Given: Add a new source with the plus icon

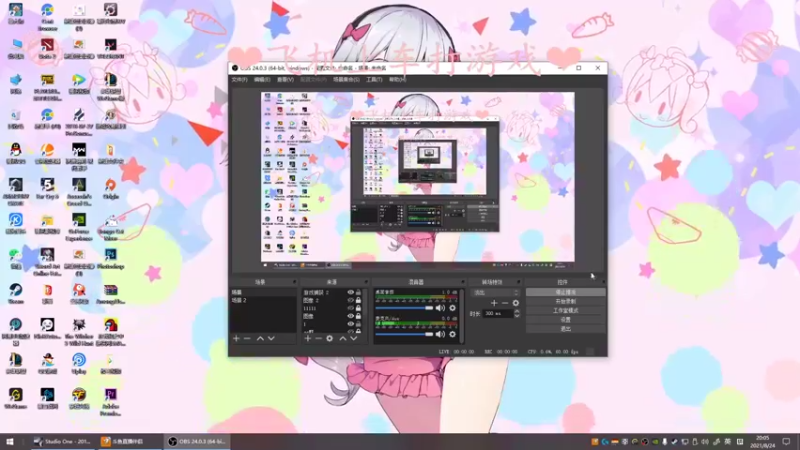Looking at the screenshot, I should (308, 338).
